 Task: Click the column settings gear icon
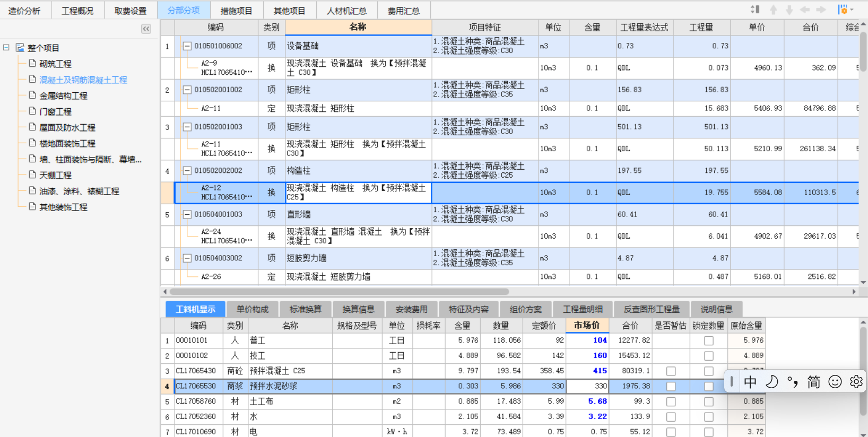(x=842, y=10)
